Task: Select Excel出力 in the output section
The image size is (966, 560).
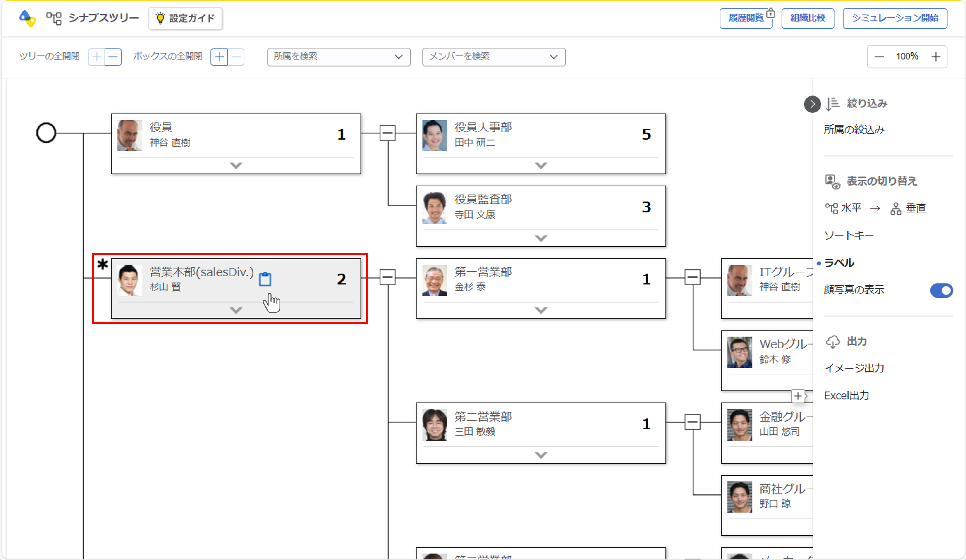Action: coord(846,396)
